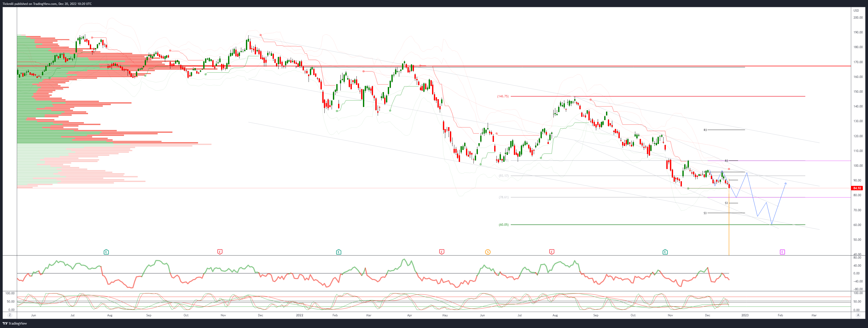
Task: Click the 130.00 price axis label
Action: coord(858,121)
